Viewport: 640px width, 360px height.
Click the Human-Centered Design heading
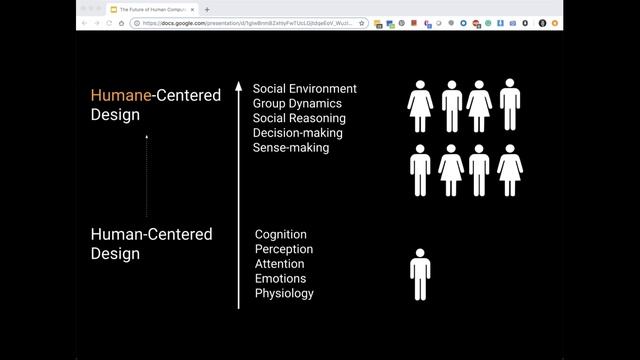point(151,244)
